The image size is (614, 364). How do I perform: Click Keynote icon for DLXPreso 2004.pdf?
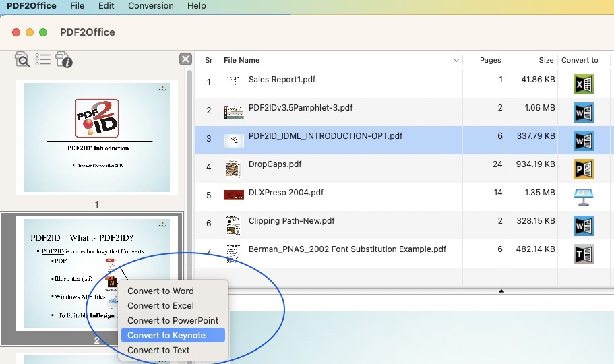(x=582, y=197)
